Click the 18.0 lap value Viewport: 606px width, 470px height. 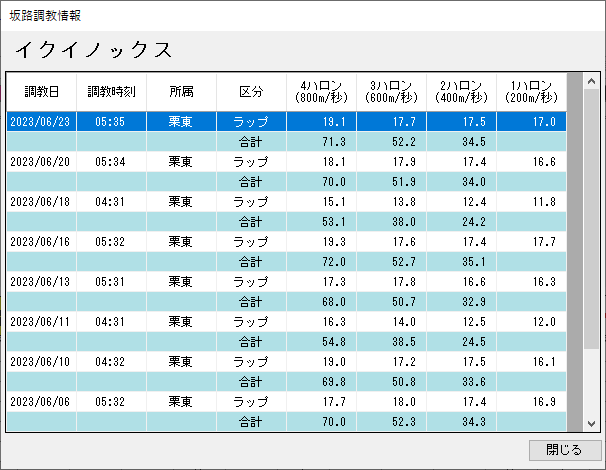pos(391,402)
